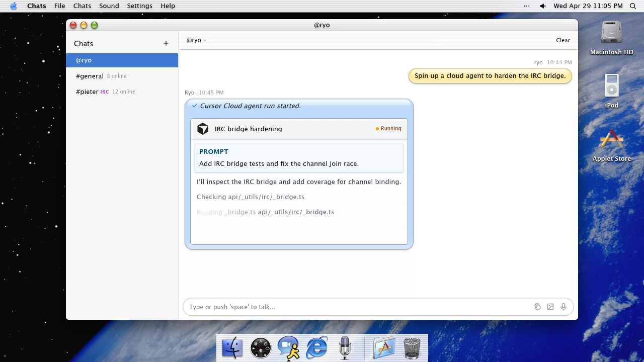This screenshot has width=644, height=362.
Task: Focus the message input field
Action: click(x=357, y=307)
